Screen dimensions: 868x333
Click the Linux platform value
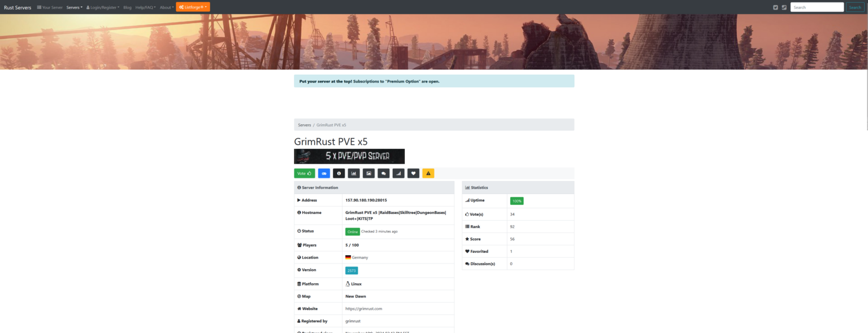357,284
